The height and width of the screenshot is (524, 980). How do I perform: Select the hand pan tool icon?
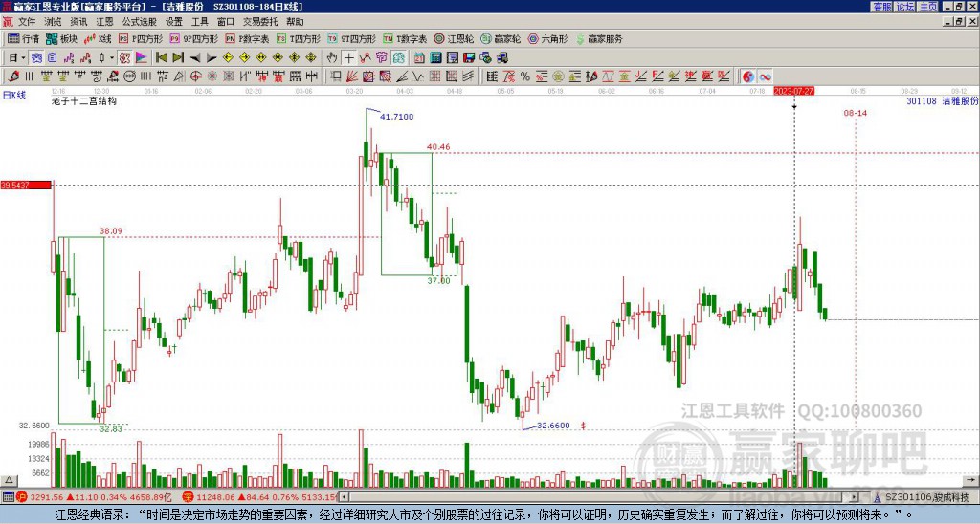tap(332, 58)
